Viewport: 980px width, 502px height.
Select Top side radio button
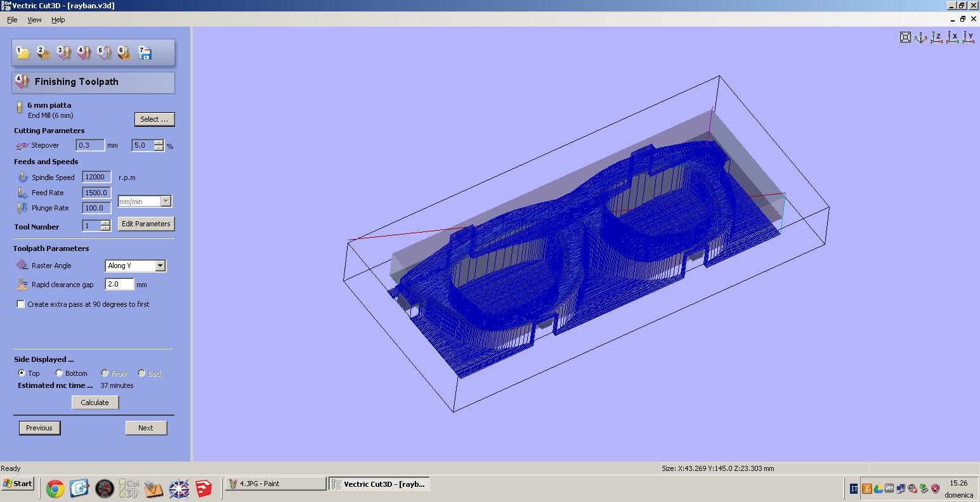point(22,373)
